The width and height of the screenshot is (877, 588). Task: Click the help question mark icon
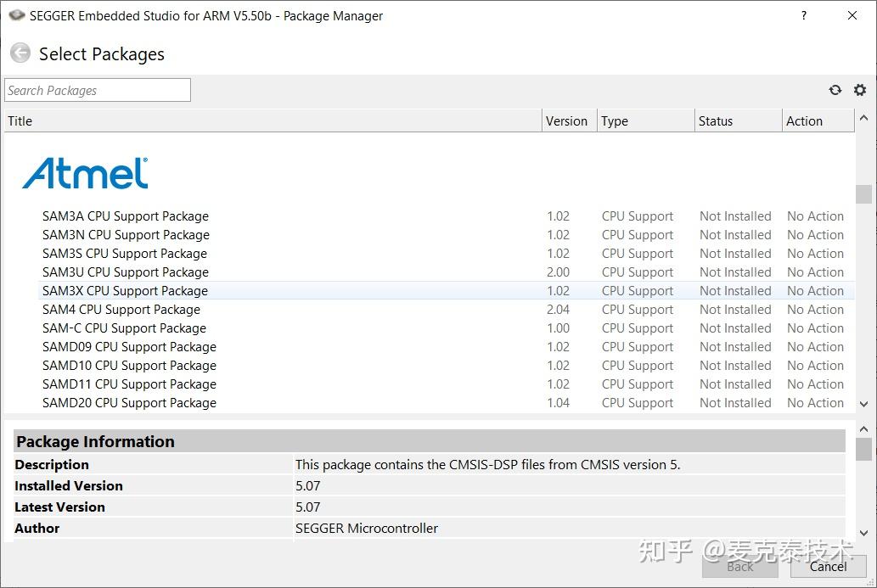804,15
